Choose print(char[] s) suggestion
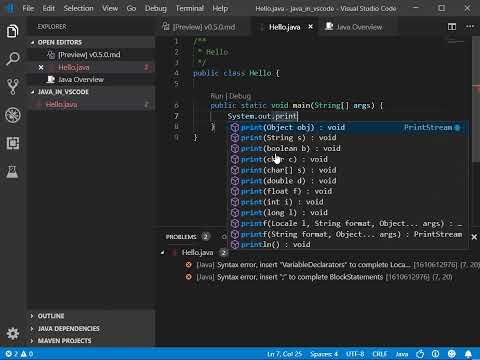480x360 pixels. coord(347,170)
